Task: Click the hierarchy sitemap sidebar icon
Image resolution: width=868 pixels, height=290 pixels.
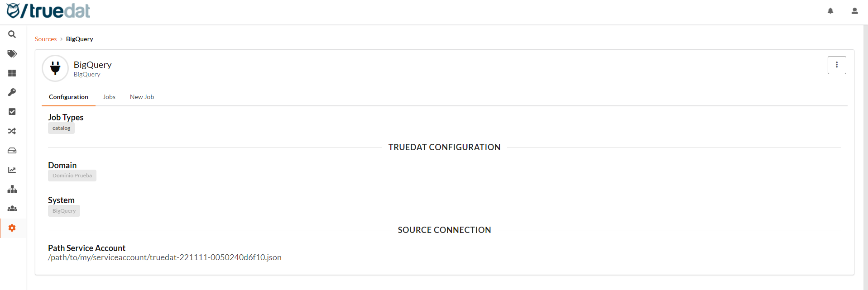Action: pyautogui.click(x=12, y=189)
